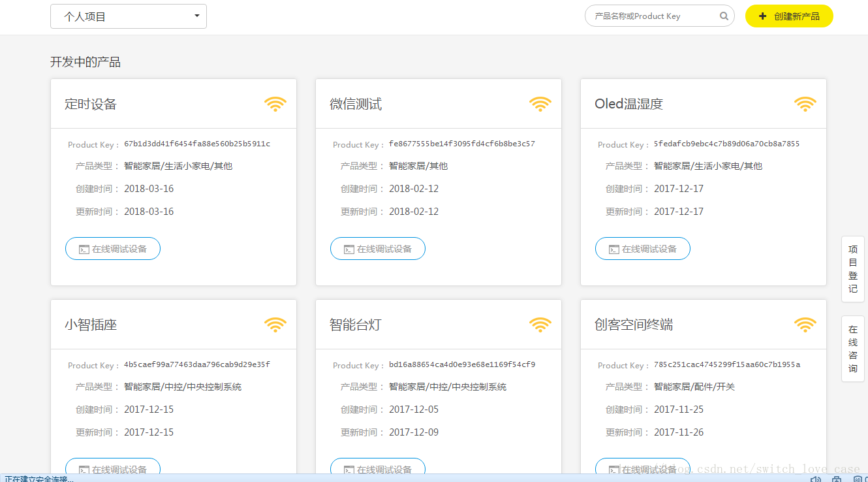Click 在线调试设备 under Oled温湿度
Image resolution: width=868 pixels, height=482 pixels.
(642, 248)
